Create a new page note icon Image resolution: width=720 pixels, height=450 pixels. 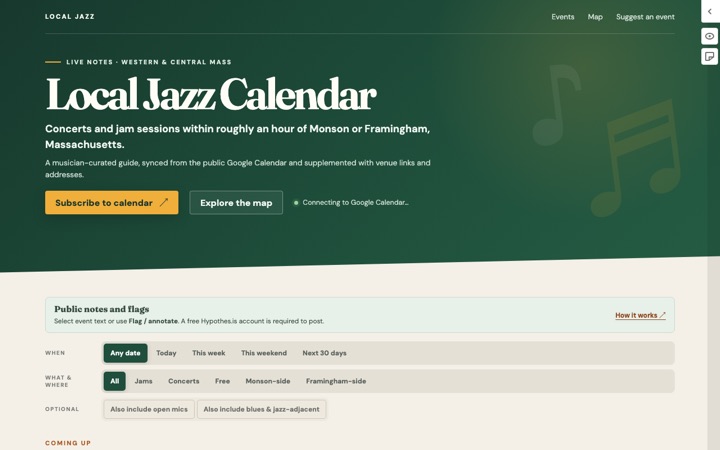pos(709,57)
